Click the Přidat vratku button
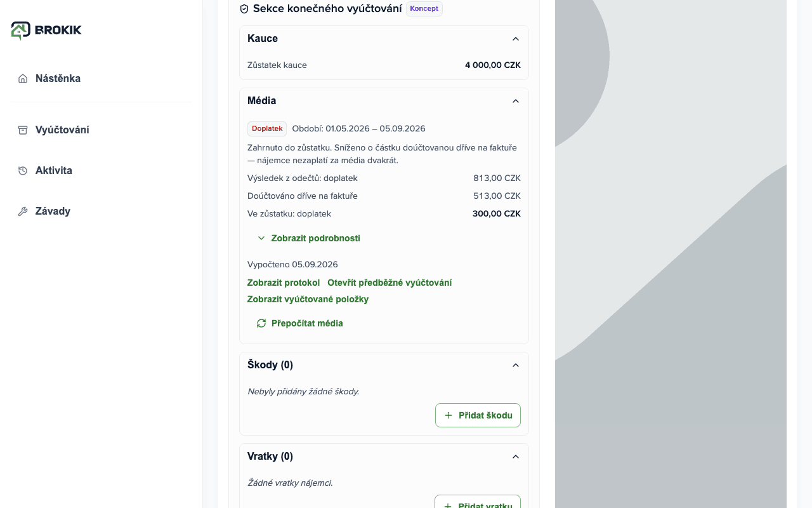The height and width of the screenshot is (508, 812). (478, 502)
